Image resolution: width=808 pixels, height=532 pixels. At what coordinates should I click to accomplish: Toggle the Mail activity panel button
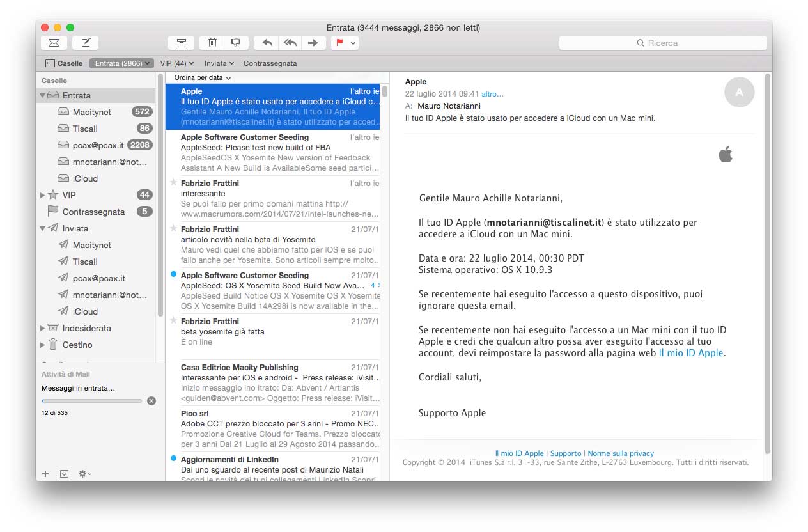[x=64, y=474]
